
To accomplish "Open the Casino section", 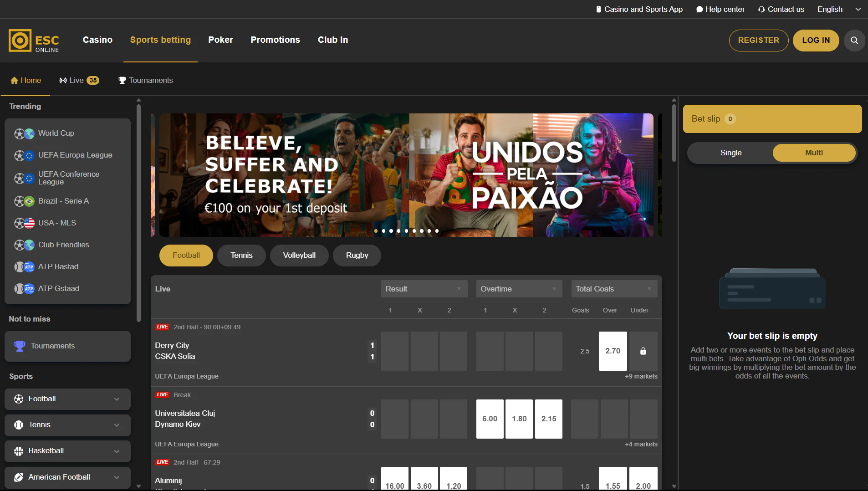I will coord(97,40).
